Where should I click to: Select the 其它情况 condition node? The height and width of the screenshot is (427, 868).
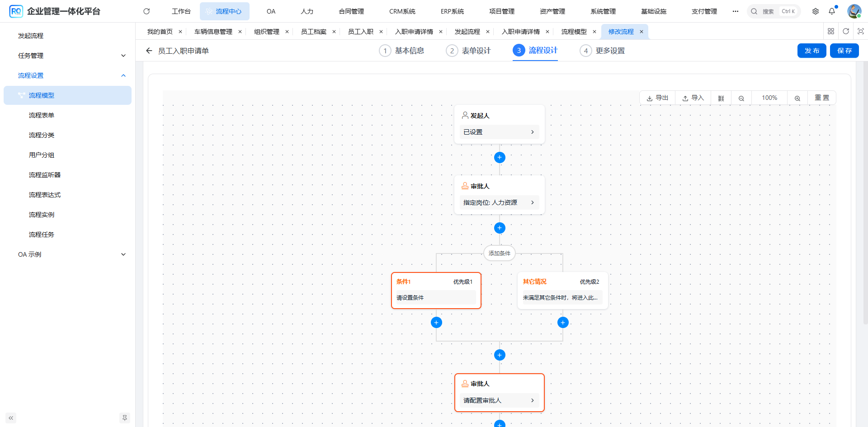coord(563,291)
